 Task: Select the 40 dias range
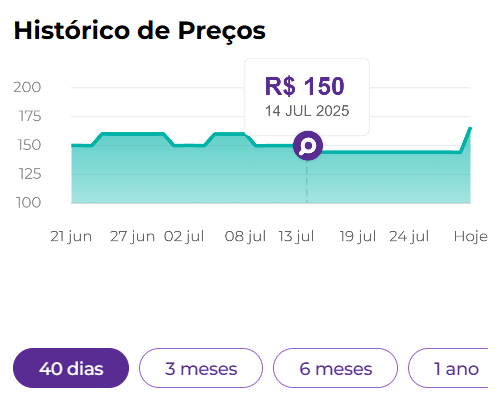point(71,368)
